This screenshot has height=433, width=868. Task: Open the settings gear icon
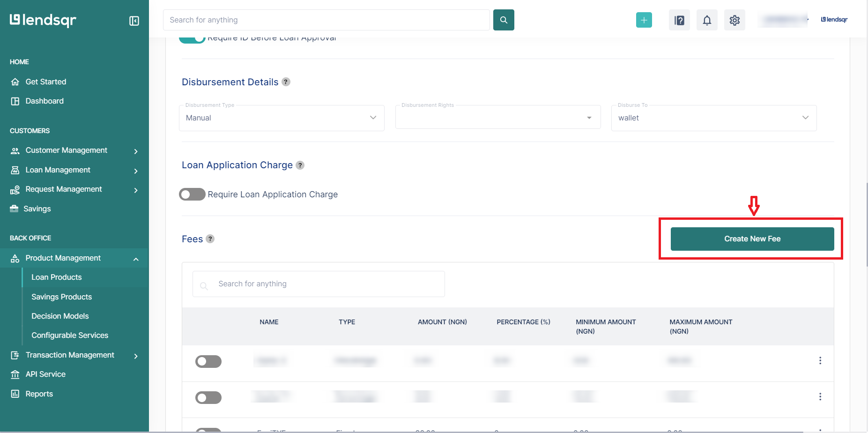(x=734, y=20)
